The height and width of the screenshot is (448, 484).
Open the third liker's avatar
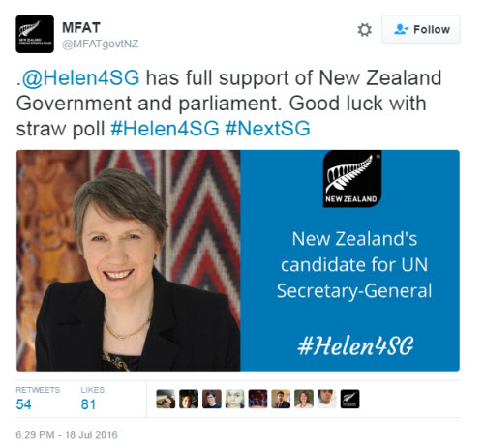(x=212, y=399)
